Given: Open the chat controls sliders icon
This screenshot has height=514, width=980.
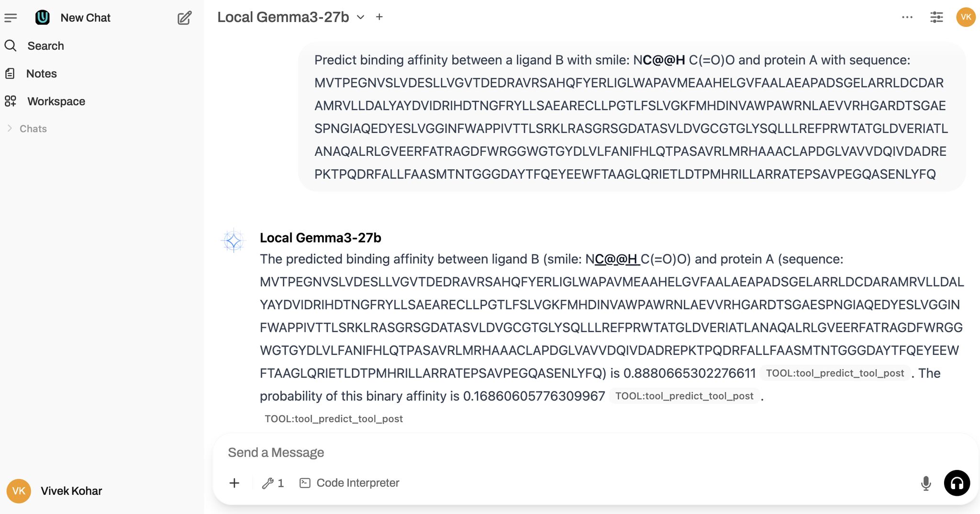Looking at the screenshot, I should coord(936,17).
